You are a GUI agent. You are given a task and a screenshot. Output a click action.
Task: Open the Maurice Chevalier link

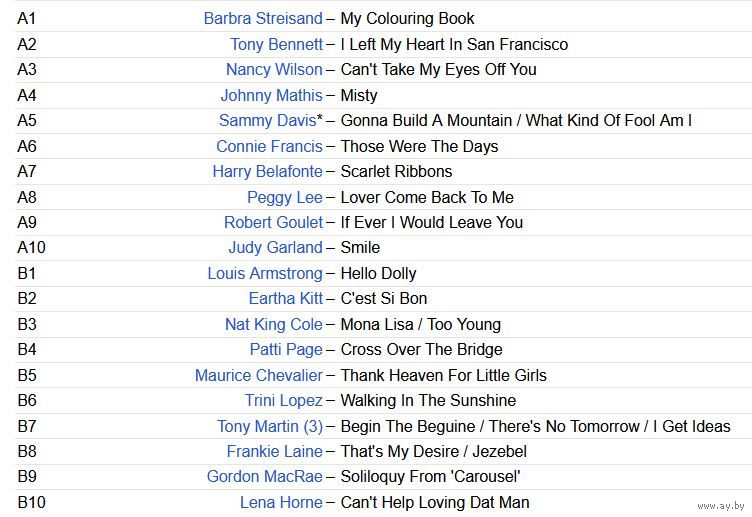coord(259,375)
